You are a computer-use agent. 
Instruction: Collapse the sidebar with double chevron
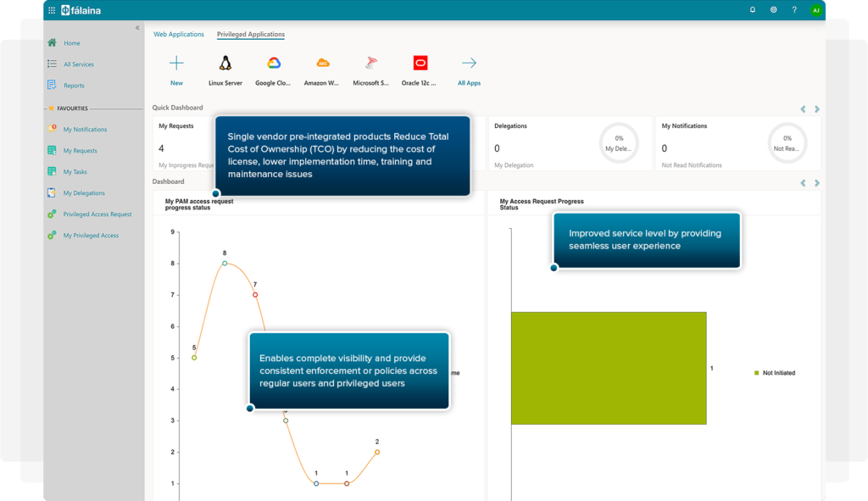pos(137,28)
